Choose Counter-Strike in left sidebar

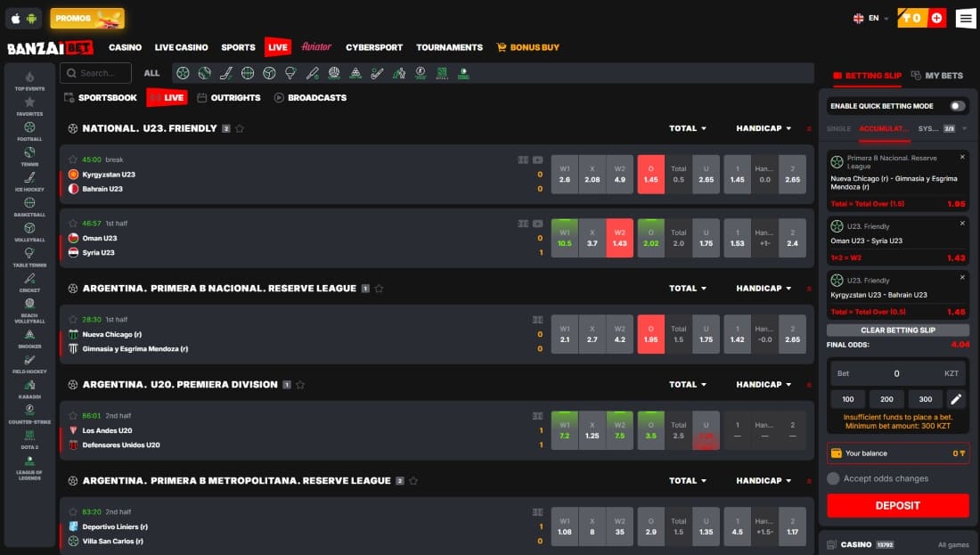click(x=29, y=413)
